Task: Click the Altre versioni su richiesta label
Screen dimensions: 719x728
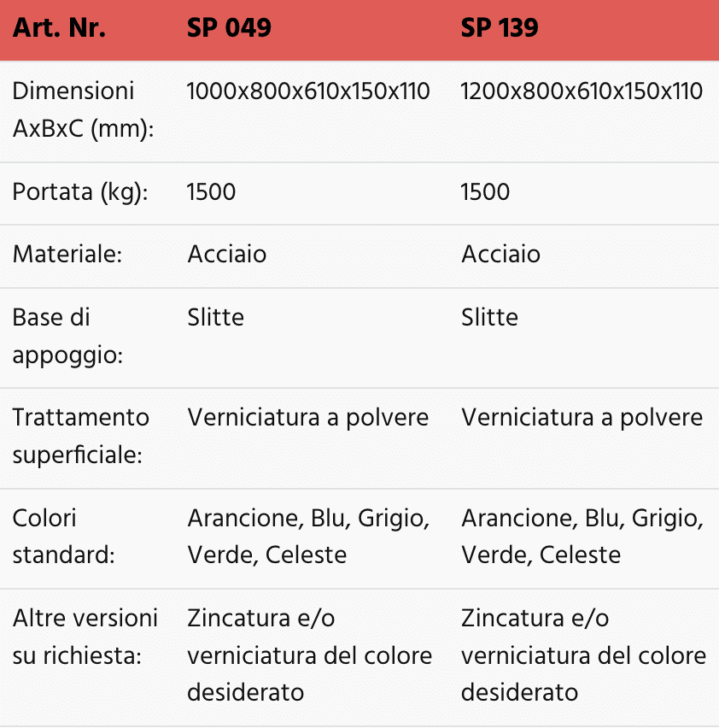Action: [85, 637]
